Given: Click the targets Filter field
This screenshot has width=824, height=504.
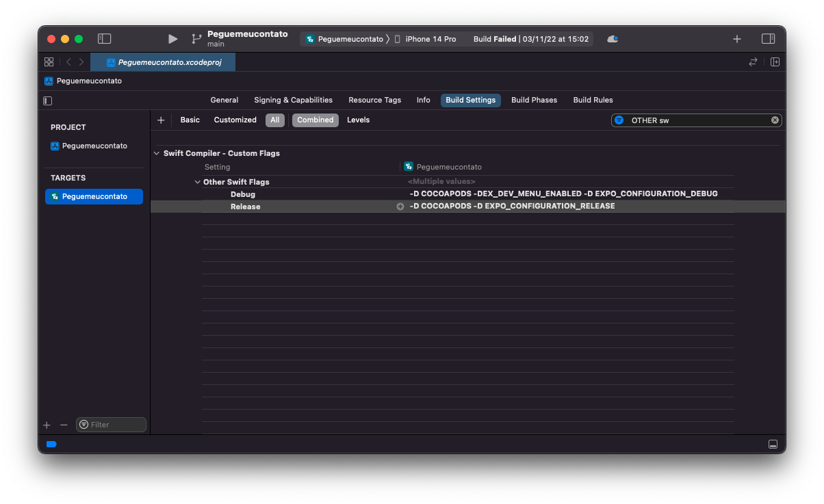Looking at the screenshot, I should [111, 425].
